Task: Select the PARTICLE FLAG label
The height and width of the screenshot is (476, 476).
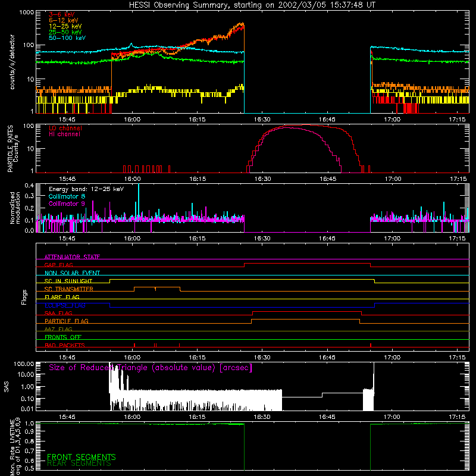Action: (67, 321)
